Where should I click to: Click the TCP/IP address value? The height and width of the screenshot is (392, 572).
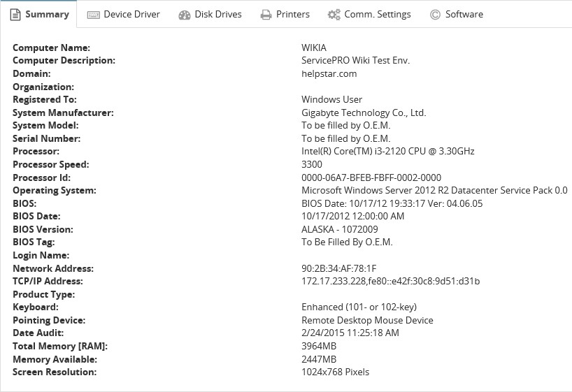pos(390,282)
